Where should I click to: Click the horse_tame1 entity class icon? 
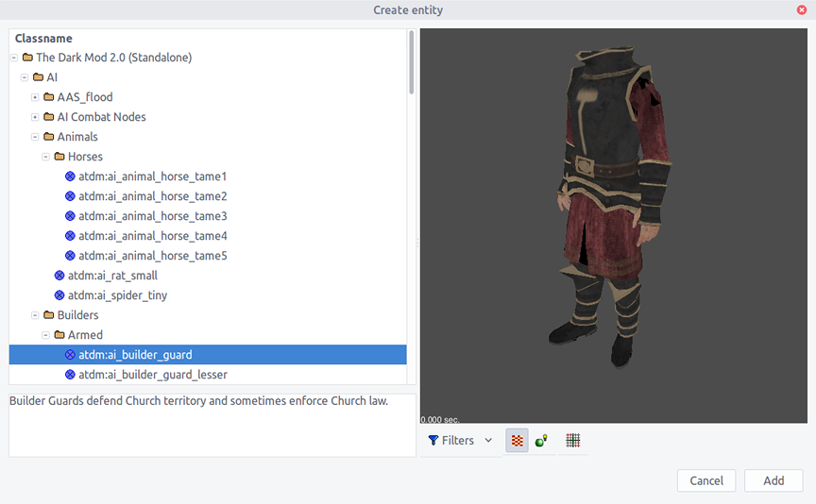click(x=70, y=176)
